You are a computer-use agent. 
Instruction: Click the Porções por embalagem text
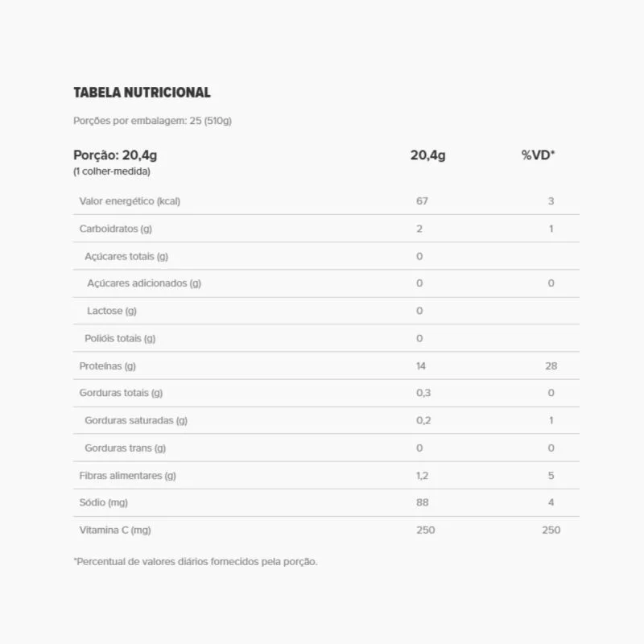pyautogui.click(x=152, y=121)
